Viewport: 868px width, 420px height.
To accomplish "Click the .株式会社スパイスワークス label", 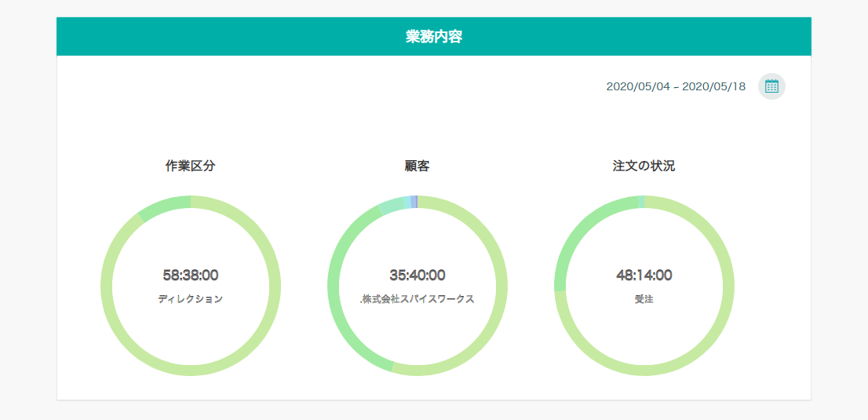I will click(418, 298).
